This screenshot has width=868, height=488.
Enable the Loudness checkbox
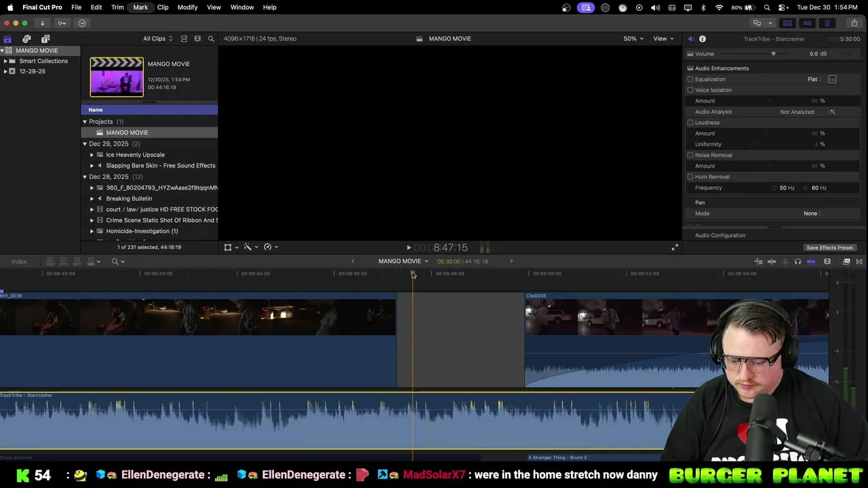(690, 123)
